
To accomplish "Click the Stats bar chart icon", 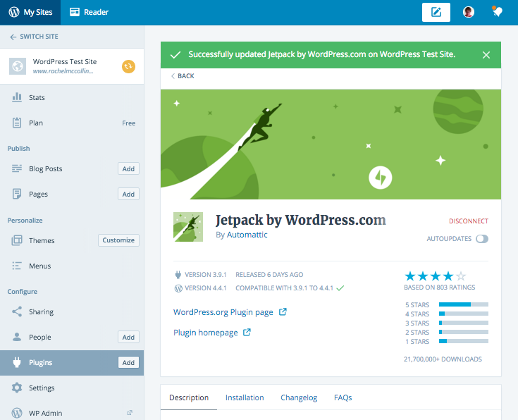I will [17, 97].
